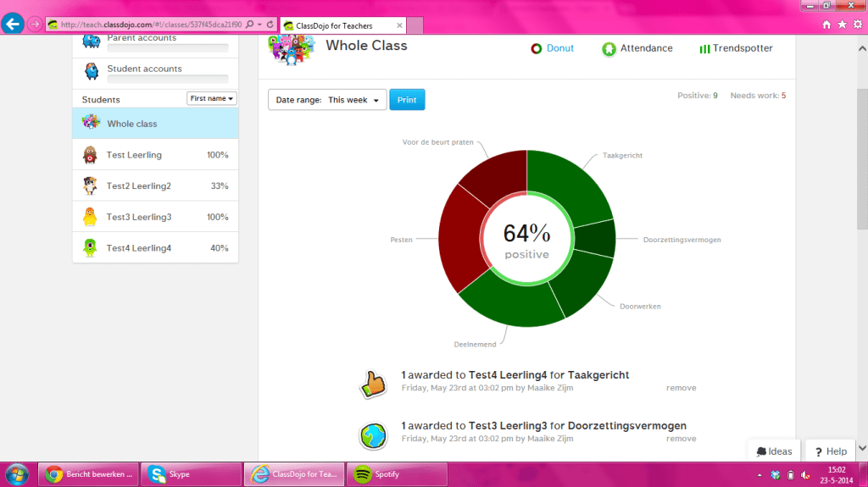Click the page scrollbar up arrow
The height and width of the screenshot is (487, 868).
[x=862, y=49]
